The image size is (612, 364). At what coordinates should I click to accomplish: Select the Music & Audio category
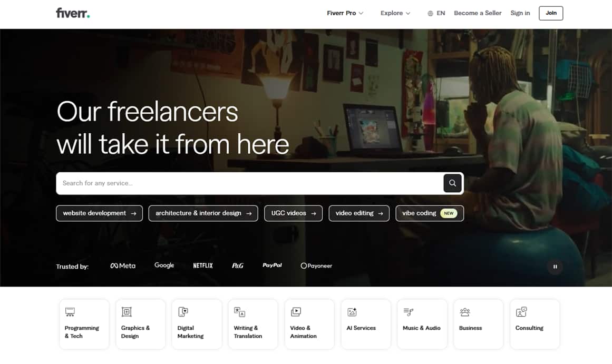click(422, 324)
